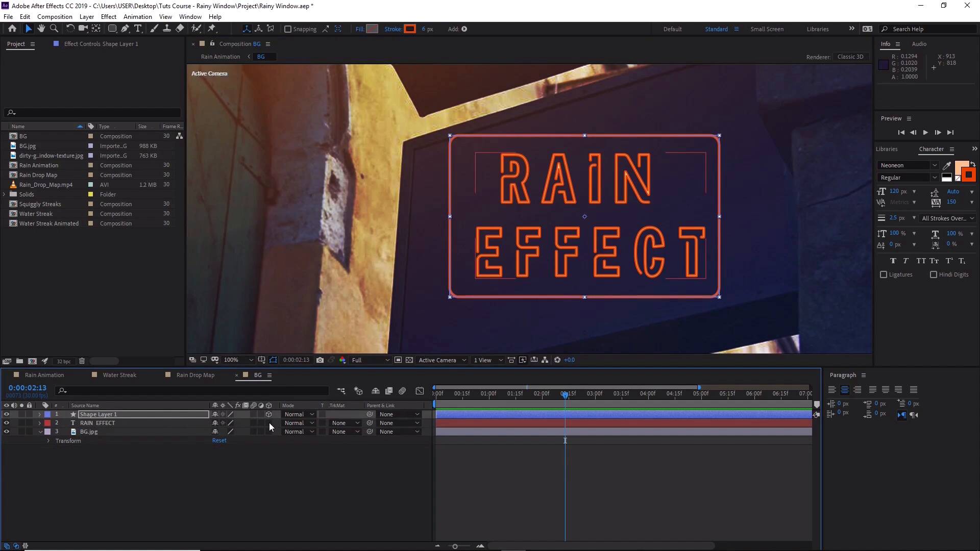Enable Motion Blur for the composition

402,391
